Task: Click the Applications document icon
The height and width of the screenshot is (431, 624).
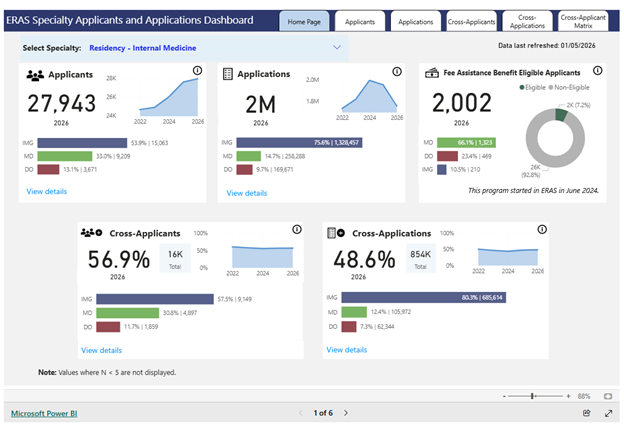Action: pyautogui.click(x=228, y=74)
